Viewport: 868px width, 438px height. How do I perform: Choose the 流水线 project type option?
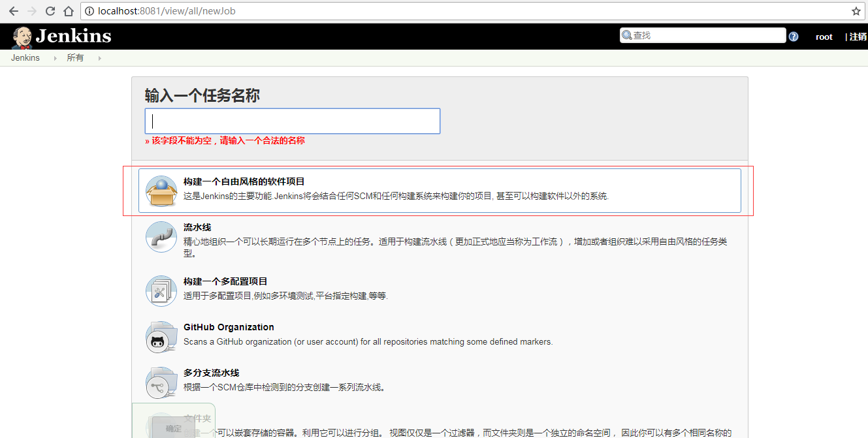[x=196, y=227]
